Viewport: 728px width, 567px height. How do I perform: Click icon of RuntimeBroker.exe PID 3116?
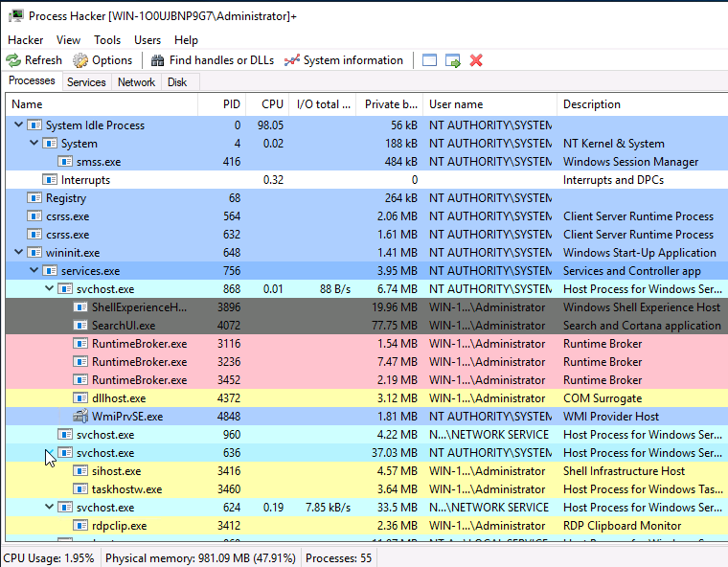click(80, 344)
